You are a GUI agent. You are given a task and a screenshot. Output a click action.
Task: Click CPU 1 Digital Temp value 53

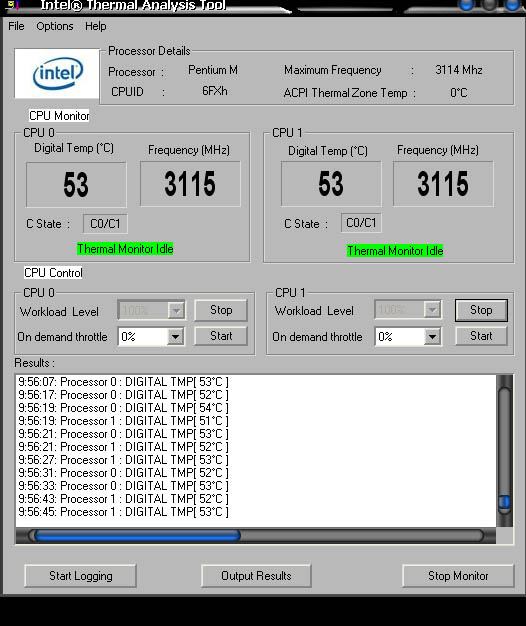click(x=331, y=184)
